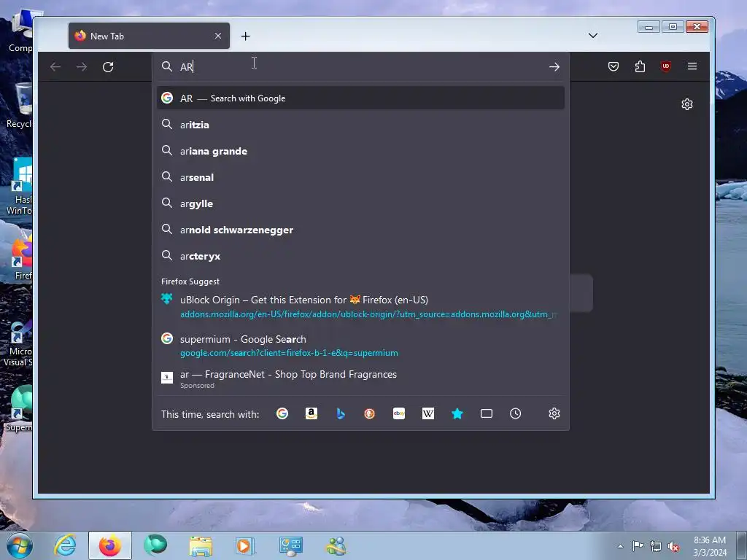Expand the list all tabs chevron

point(592,36)
